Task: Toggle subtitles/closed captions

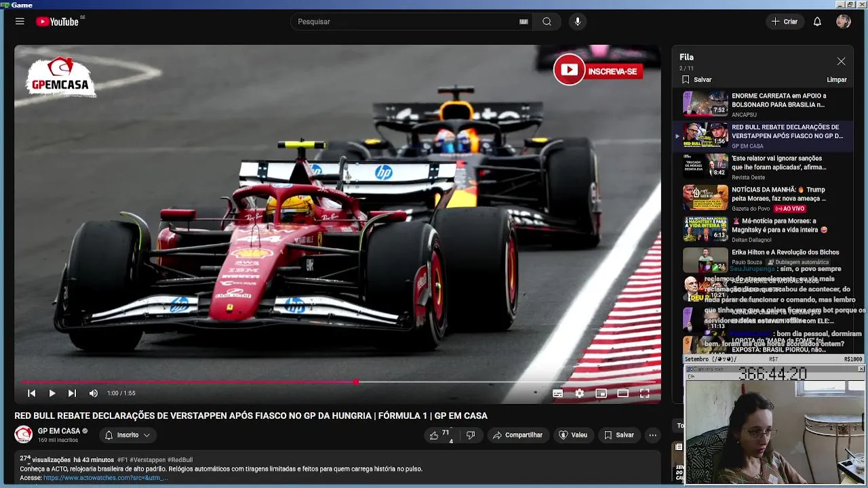Action: tap(557, 393)
